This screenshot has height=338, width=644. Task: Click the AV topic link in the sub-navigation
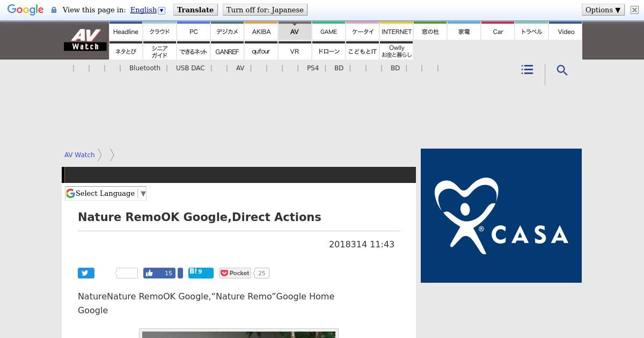(x=240, y=68)
